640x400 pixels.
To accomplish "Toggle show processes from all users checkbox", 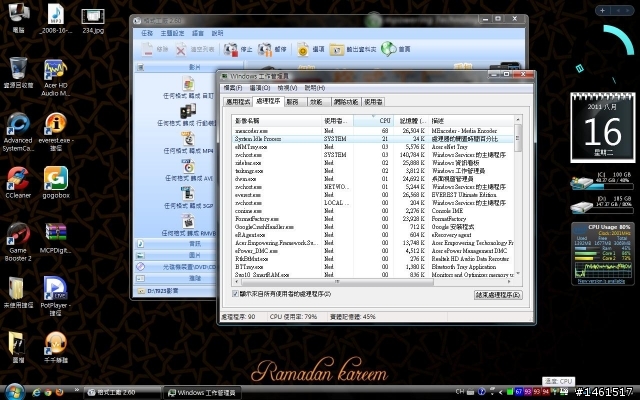I will click(x=235, y=294).
